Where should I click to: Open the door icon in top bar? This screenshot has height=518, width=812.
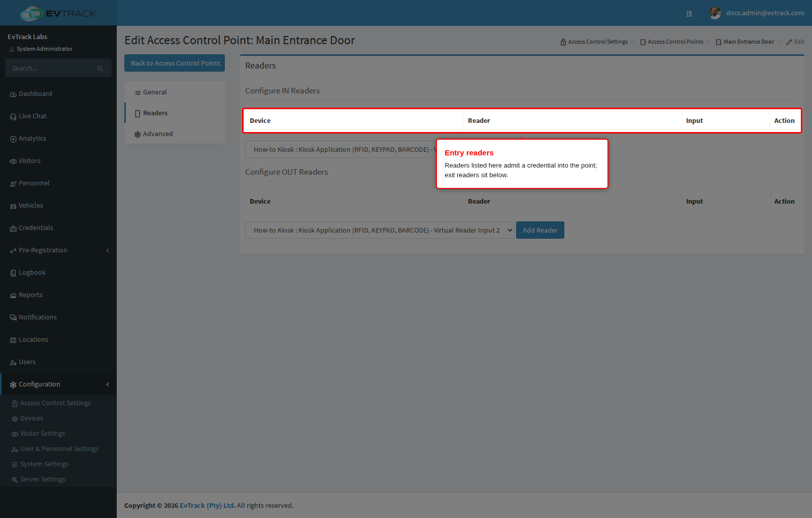click(x=689, y=14)
